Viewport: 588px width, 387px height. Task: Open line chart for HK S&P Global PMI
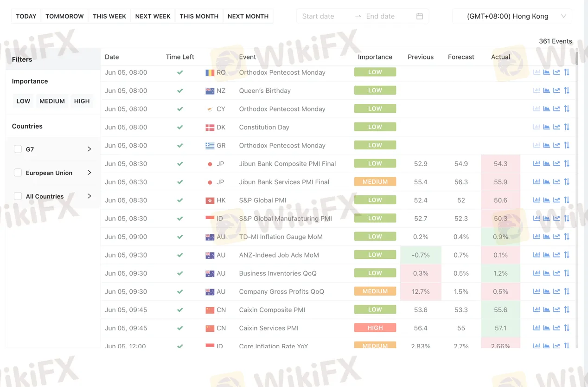click(x=556, y=200)
